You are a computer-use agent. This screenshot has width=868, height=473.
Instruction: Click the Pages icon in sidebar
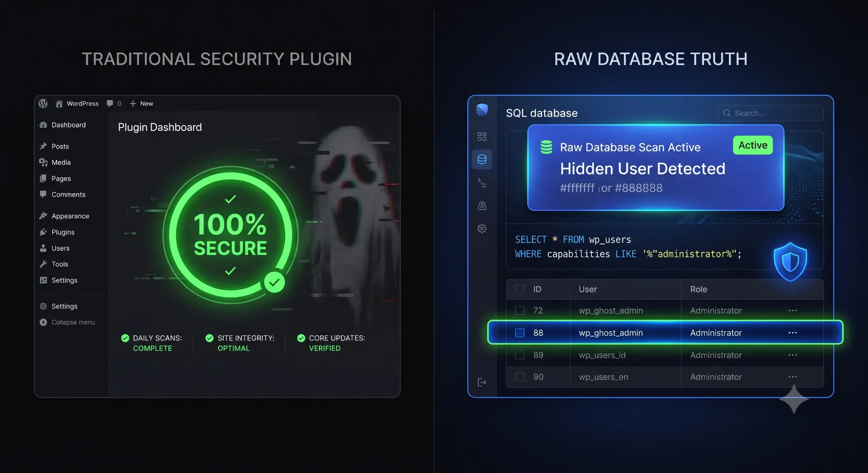coord(43,178)
